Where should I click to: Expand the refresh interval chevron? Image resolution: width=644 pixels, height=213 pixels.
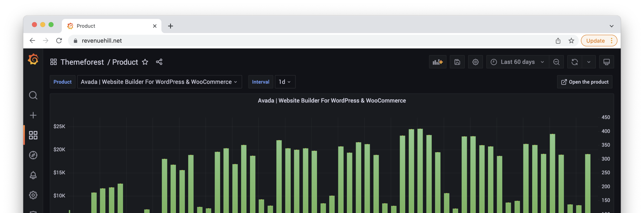[589, 62]
